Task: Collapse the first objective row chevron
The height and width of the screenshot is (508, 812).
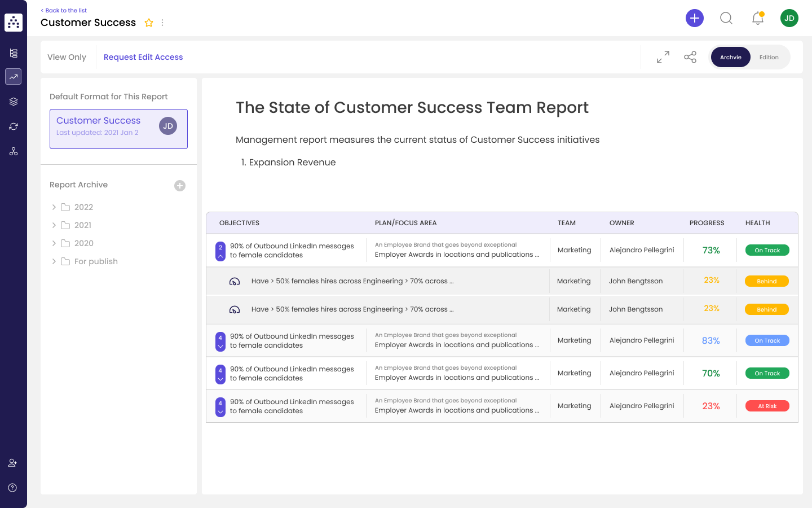Action: pyautogui.click(x=220, y=255)
